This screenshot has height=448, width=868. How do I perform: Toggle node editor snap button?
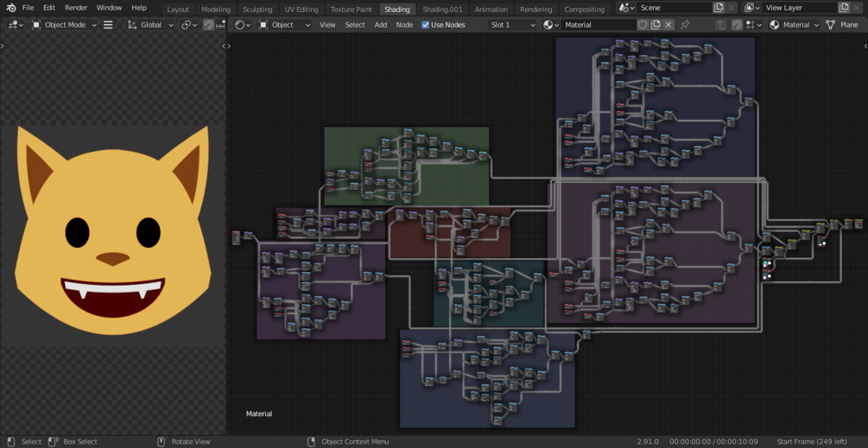[737, 25]
